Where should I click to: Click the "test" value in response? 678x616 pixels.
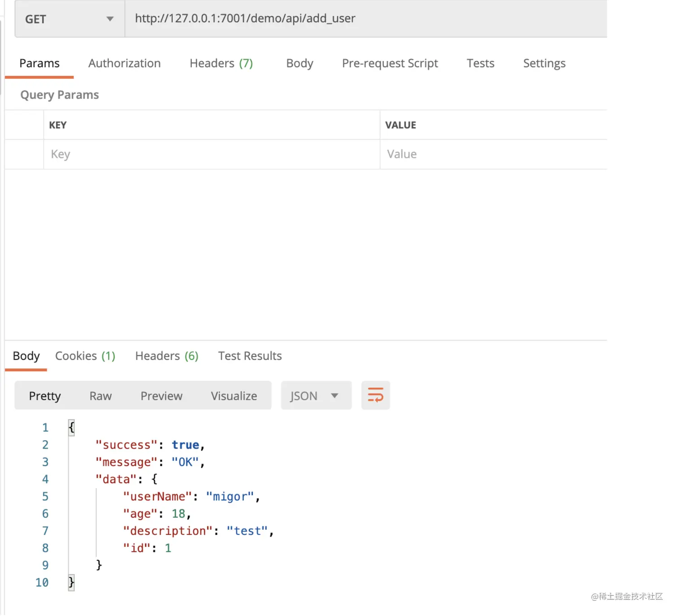(x=248, y=531)
